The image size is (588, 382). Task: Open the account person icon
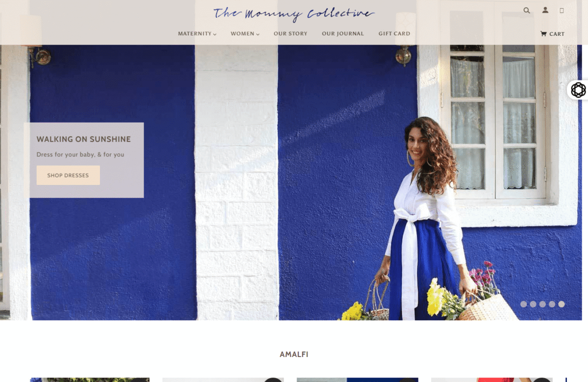coord(545,10)
